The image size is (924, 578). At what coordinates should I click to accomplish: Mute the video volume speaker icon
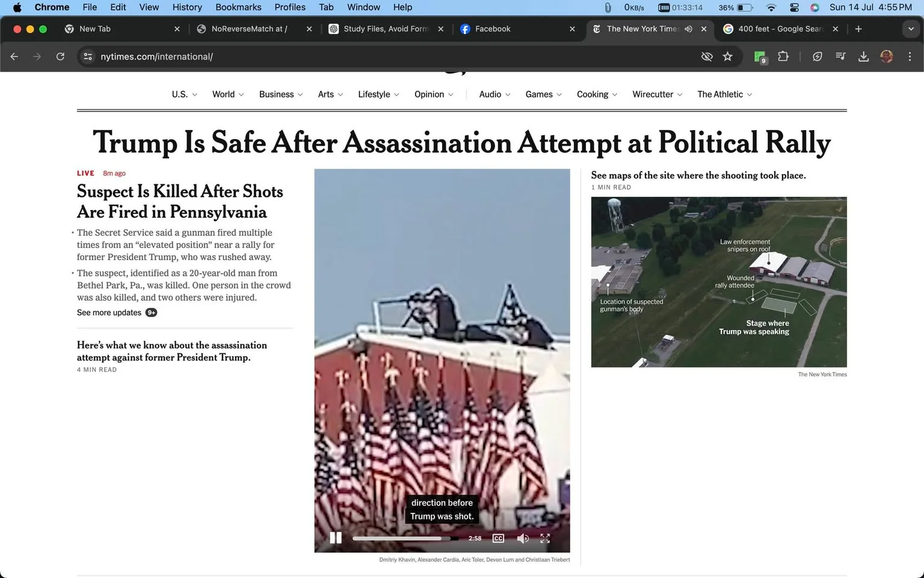coord(523,538)
